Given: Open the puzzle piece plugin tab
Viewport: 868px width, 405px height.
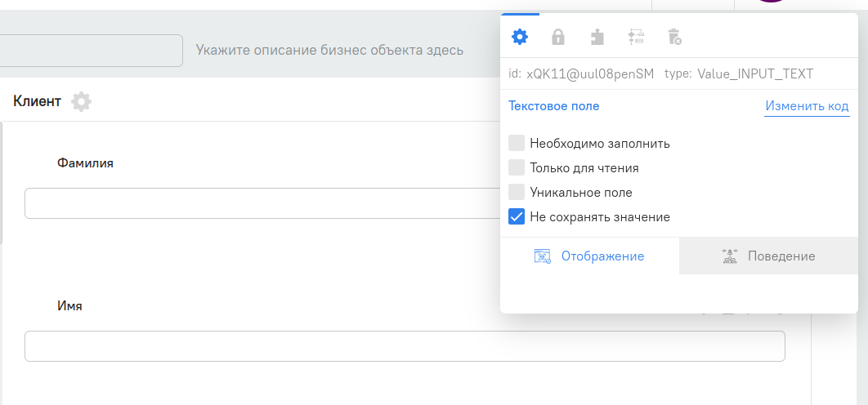Looking at the screenshot, I should 597,37.
